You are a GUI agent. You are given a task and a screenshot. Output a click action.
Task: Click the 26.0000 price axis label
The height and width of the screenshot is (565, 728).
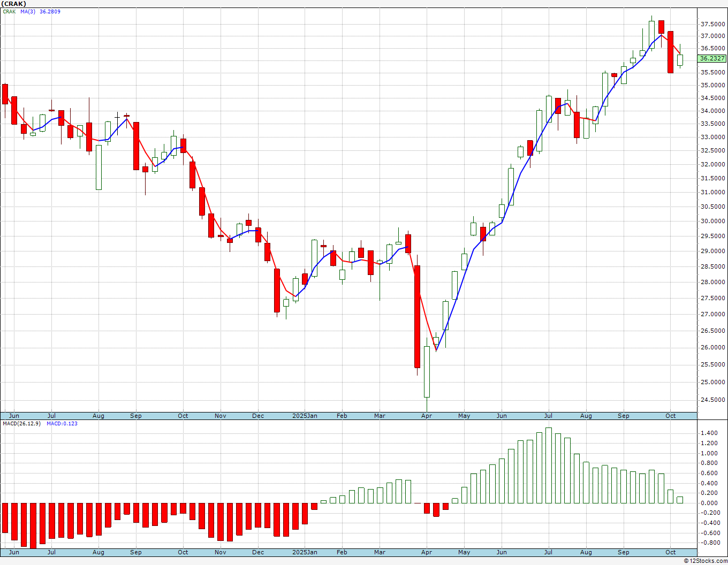tap(712, 347)
